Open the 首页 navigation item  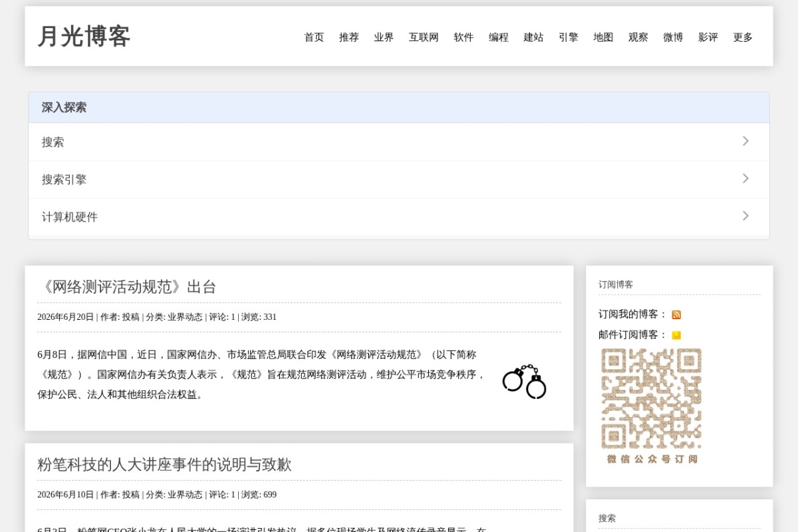[314, 37]
